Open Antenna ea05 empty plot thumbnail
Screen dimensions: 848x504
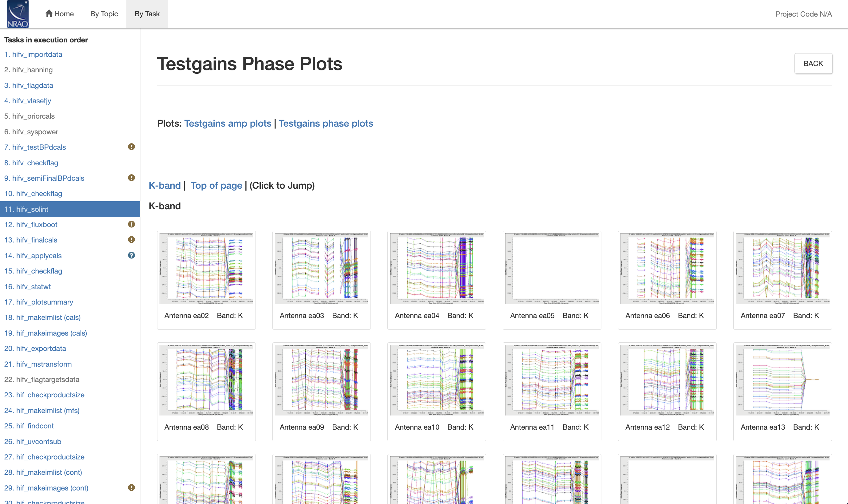point(552,268)
